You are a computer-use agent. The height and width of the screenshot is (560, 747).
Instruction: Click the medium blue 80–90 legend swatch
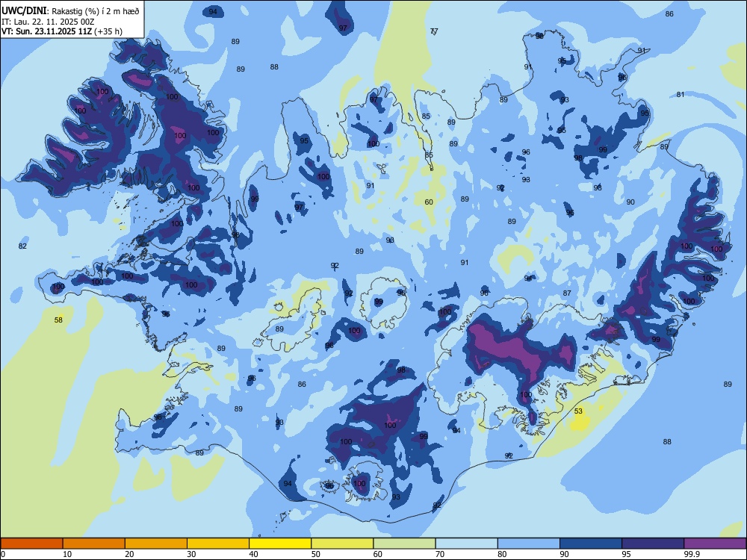(x=529, y=544)
